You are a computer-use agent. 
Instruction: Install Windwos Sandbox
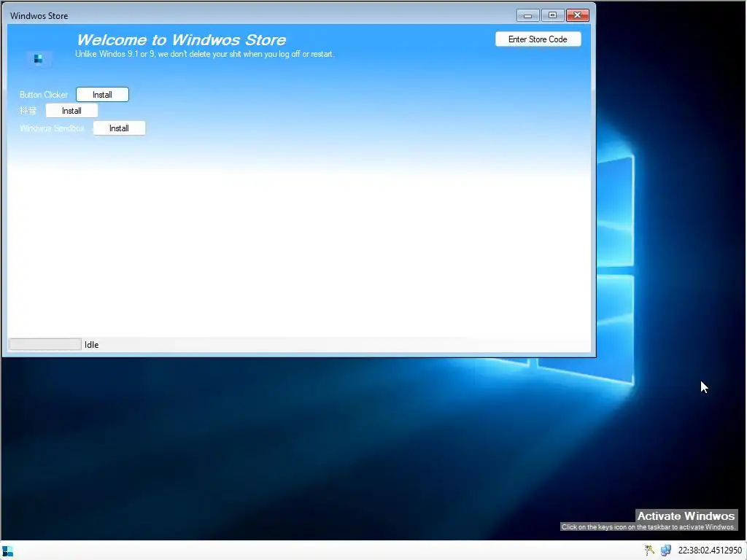(x=119, y=128)
